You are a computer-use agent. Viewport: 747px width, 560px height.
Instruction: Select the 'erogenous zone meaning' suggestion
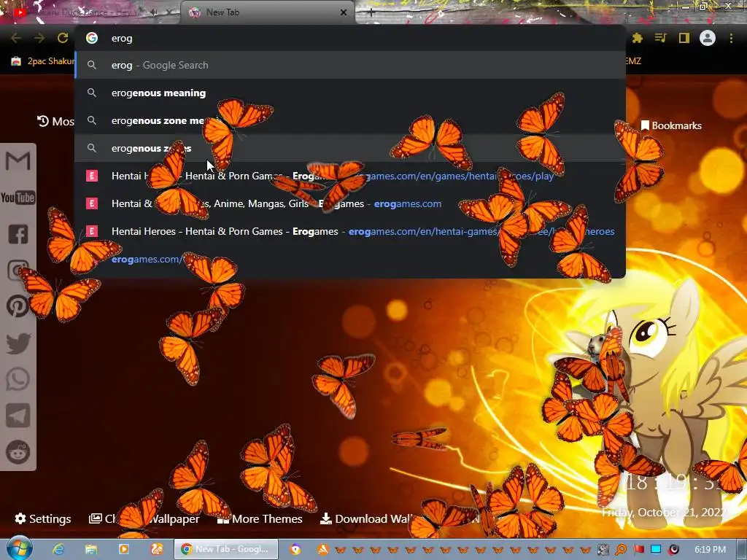coord(349,120)
